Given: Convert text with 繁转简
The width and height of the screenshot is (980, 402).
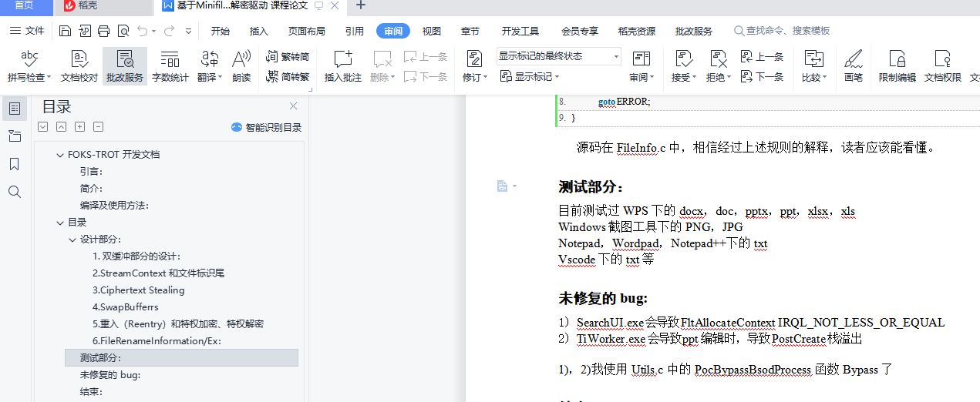Looking at the screenshot, I should click(x=288, y=56).
